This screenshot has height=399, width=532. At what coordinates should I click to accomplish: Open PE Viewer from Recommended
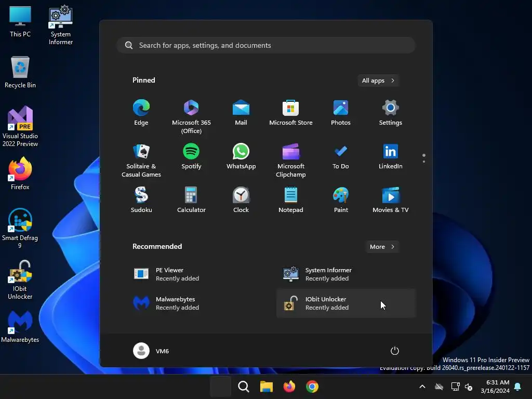196,274
